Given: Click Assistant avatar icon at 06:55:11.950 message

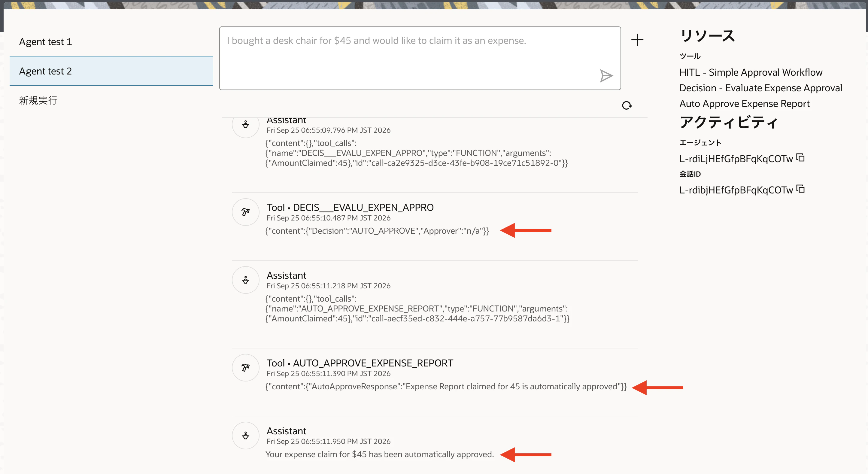Looking at the screenshot, I should click(x=246, y=436).
